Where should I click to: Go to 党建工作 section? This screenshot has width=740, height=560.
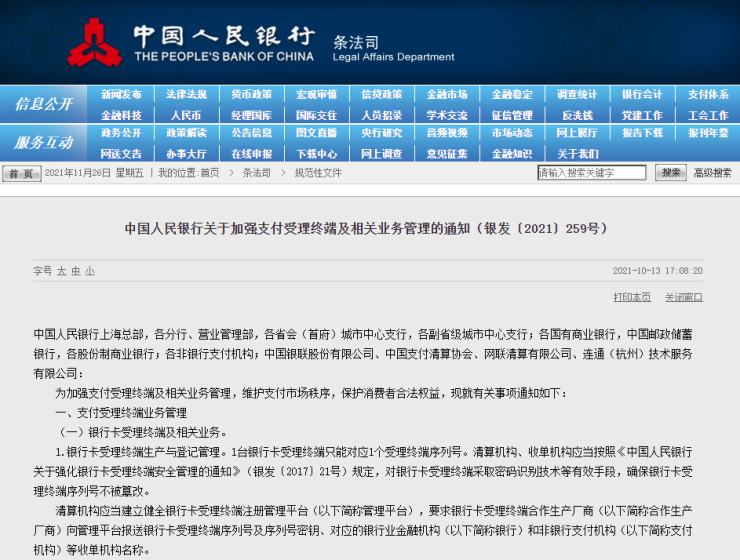(642, 115)
